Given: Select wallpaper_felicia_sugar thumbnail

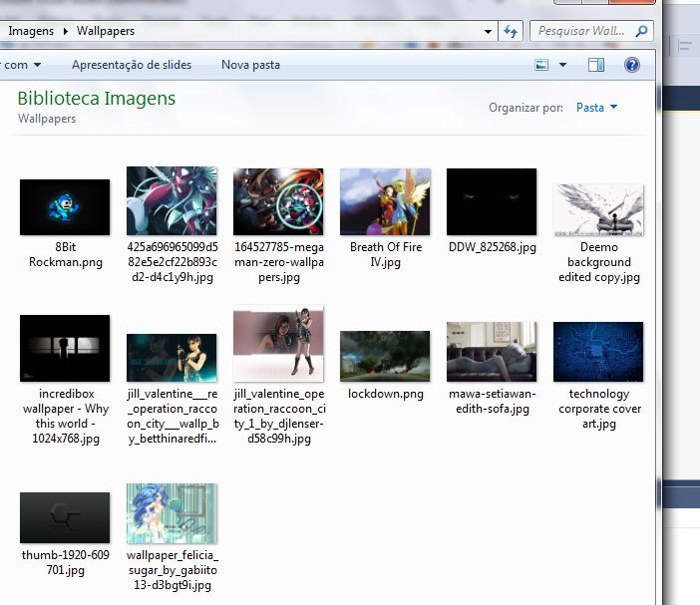Looking at the screenshot, I should point(172,513).
